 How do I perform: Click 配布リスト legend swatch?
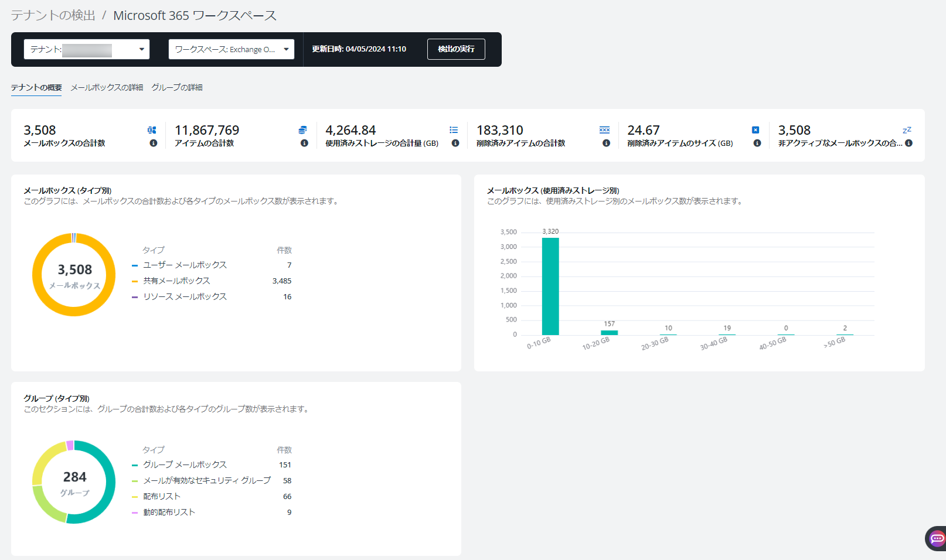click(135, 497)
